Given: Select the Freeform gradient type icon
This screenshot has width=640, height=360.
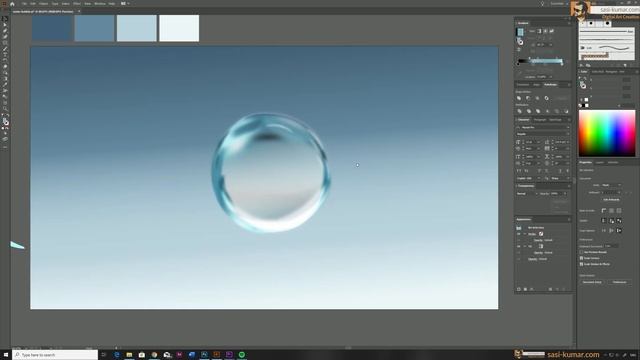Looking at the screenshot, I should coord(551,31).
